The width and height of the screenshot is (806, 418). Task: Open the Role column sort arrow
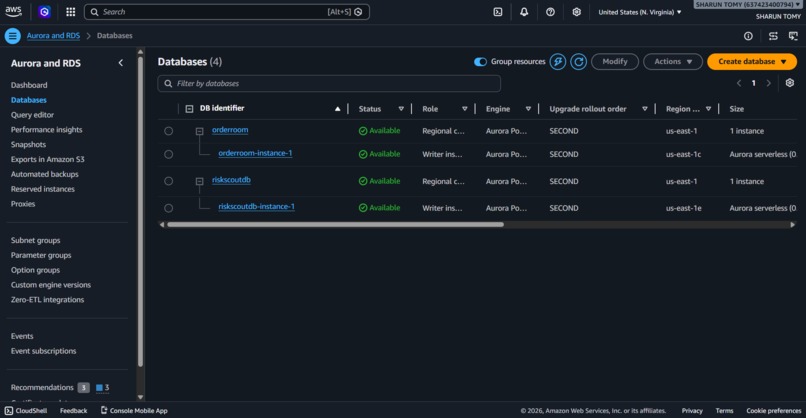pos(465,109)
